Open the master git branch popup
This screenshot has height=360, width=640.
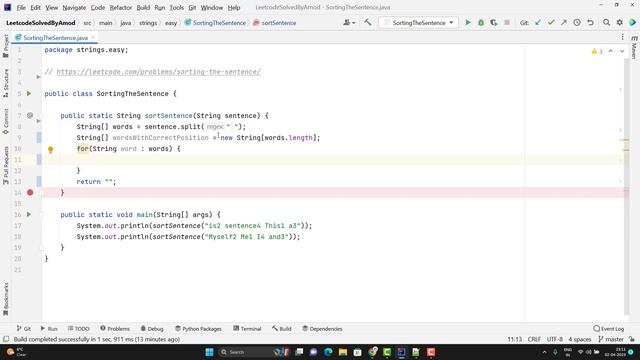(x=611, y=339)
